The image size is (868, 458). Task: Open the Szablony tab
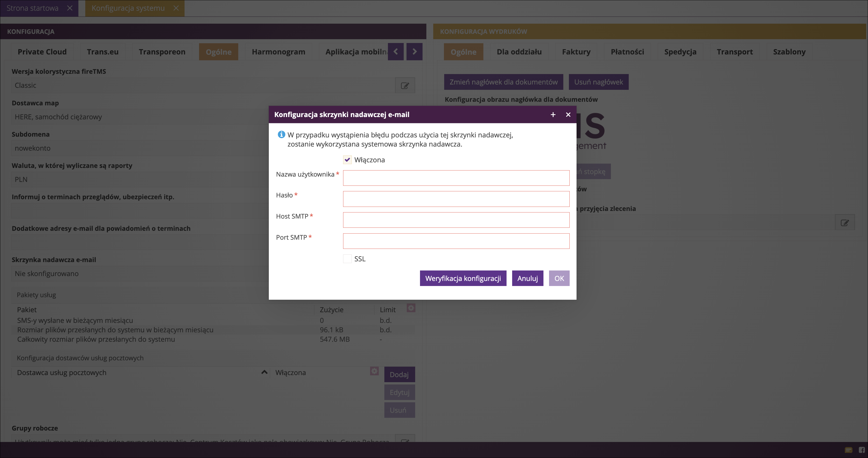point(789,52)
